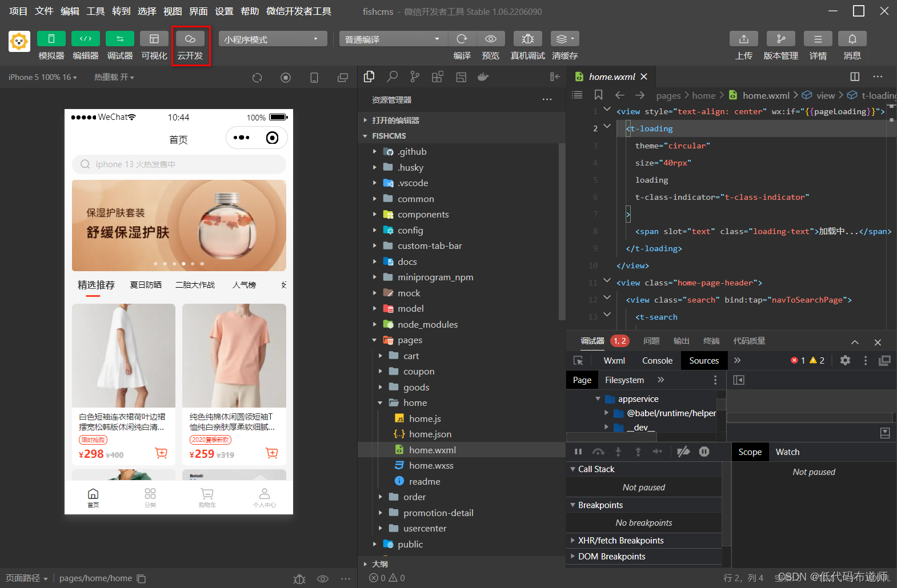Select the Wxml devtools tab
The height and width of the screenshot is (588, 897).
tap(614, 361)
